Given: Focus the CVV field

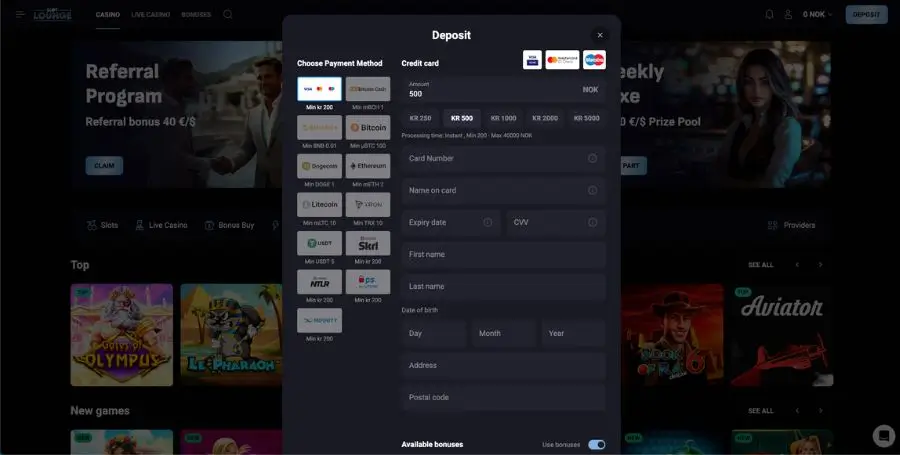Looking at the screenshot, I should pos(556,223).
